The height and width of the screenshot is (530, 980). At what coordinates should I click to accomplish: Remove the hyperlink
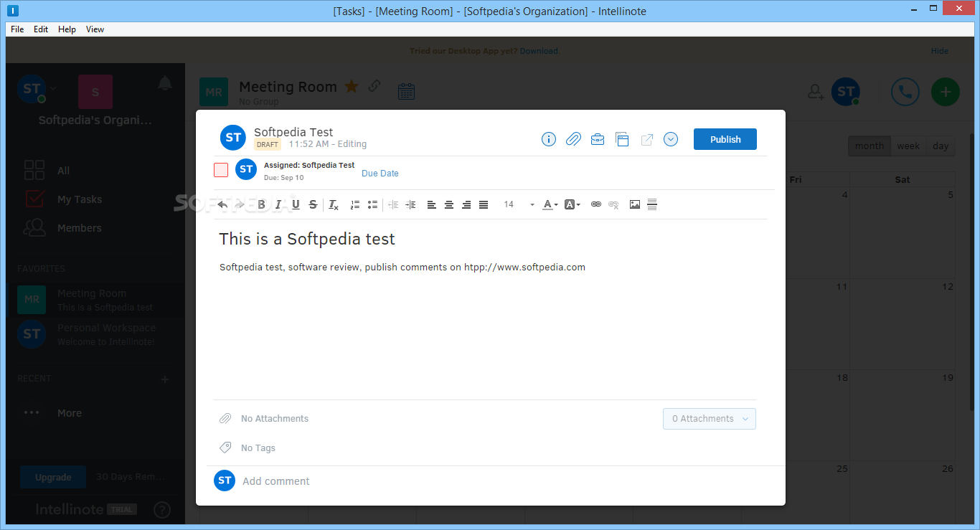tap(613, 204)
